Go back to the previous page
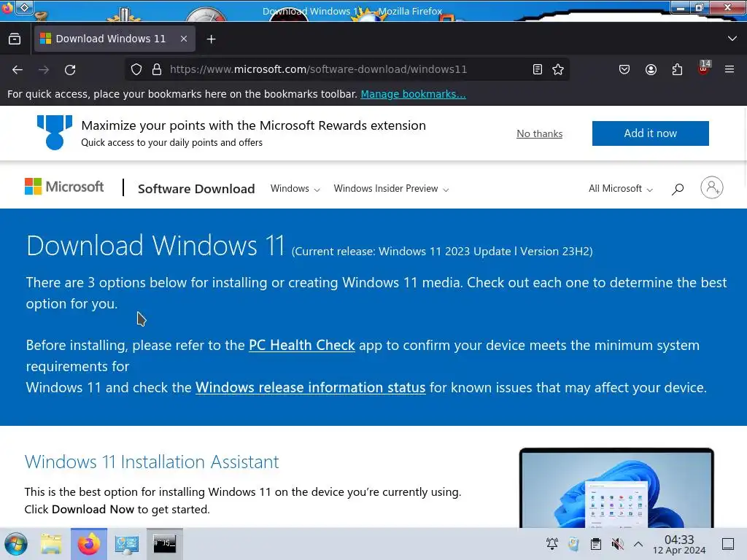Screen dimensions: 747x560 (18, 70)
